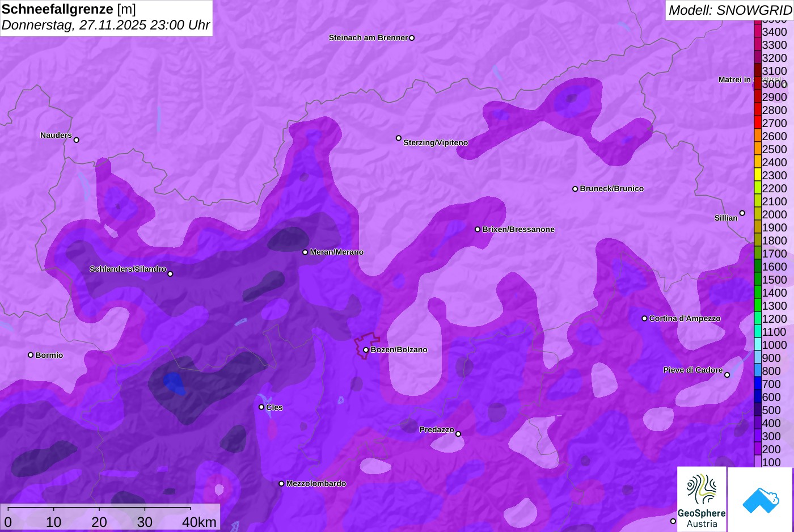The width and height of the screenshot is (794, 532).
Task: Click the "Bruneck/Brunico" city label
Action: coord(612,189)
